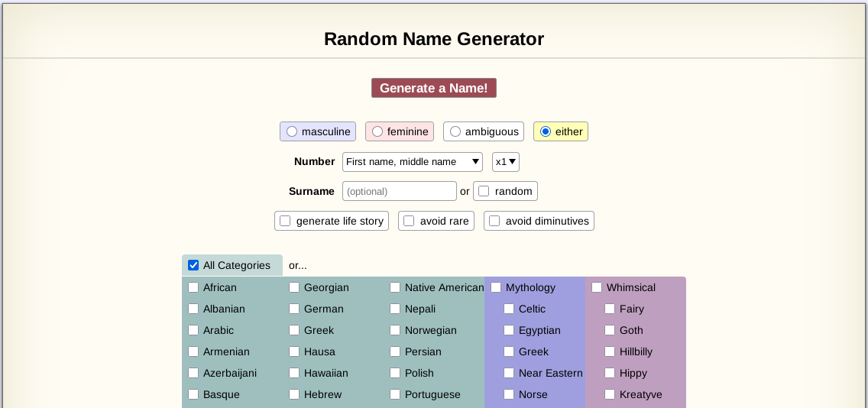
Task: Select the either radio button
Action: (546, 131)
